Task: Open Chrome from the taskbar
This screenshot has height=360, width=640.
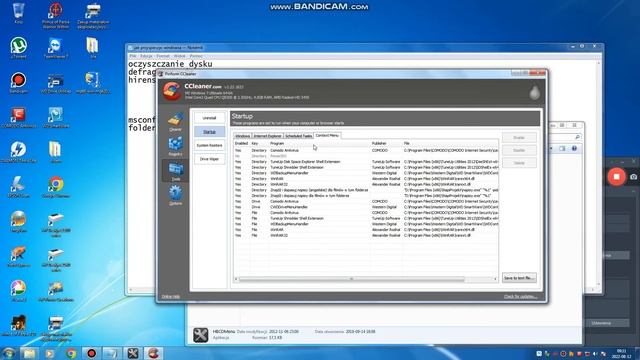Action: pyautogui.click(x=71, y=353)
